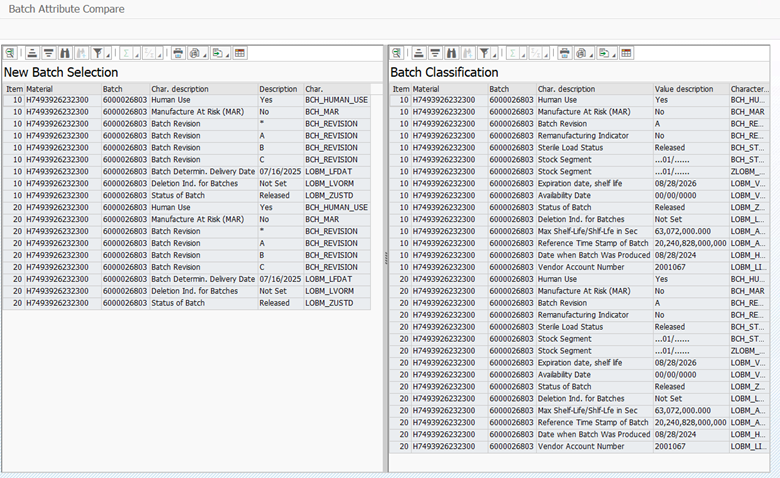
Task: Click item 10 BCH_HUMAN_USE cell
Action: (337, 100)
